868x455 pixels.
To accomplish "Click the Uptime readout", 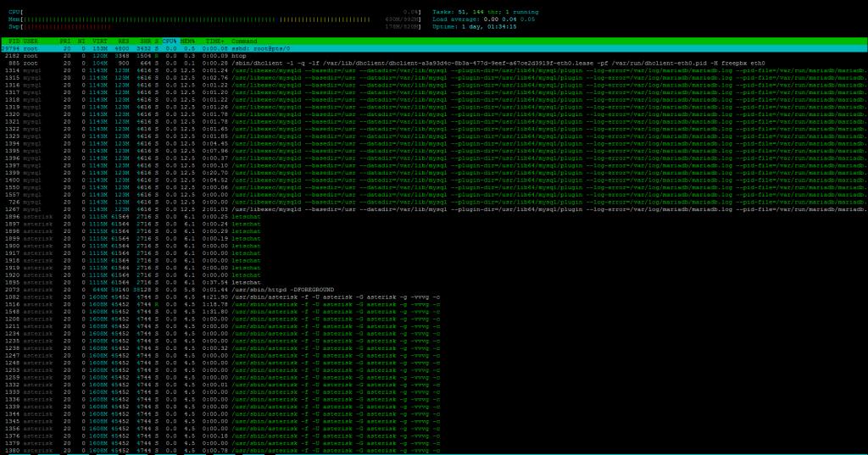I will coord(475,26).
